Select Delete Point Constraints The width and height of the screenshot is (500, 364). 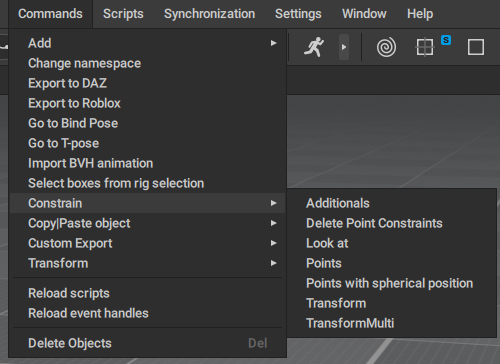coord(392,223)
